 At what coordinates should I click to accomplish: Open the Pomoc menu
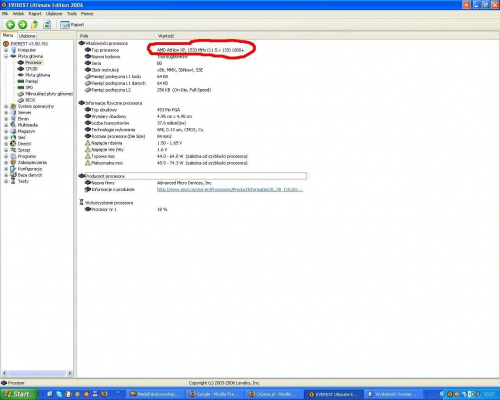pyautogui.click(x=87, y=14)
